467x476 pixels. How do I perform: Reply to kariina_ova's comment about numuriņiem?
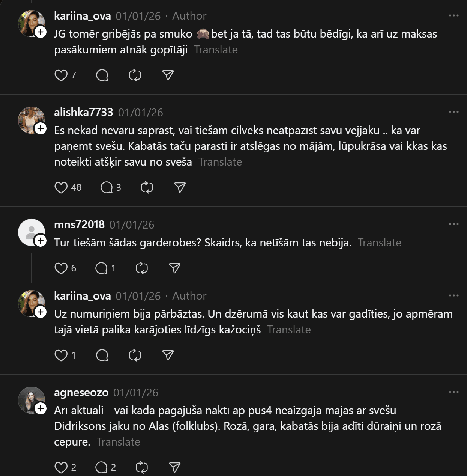(102, 355)
